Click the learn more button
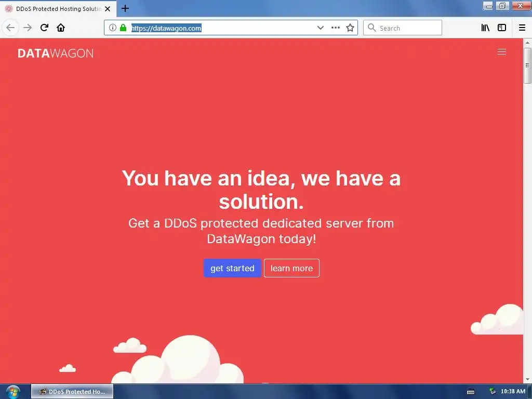532x399 pixels. 292,268
